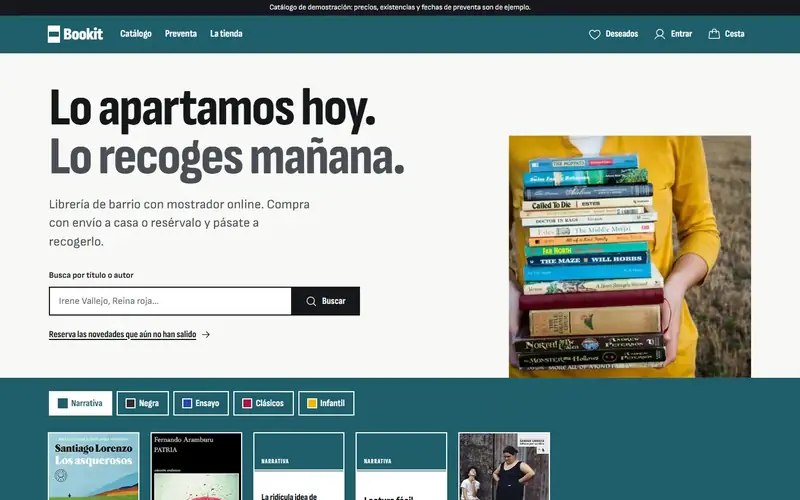Open the Patria book cover
The image size is (800, 500).
(196, 466)
